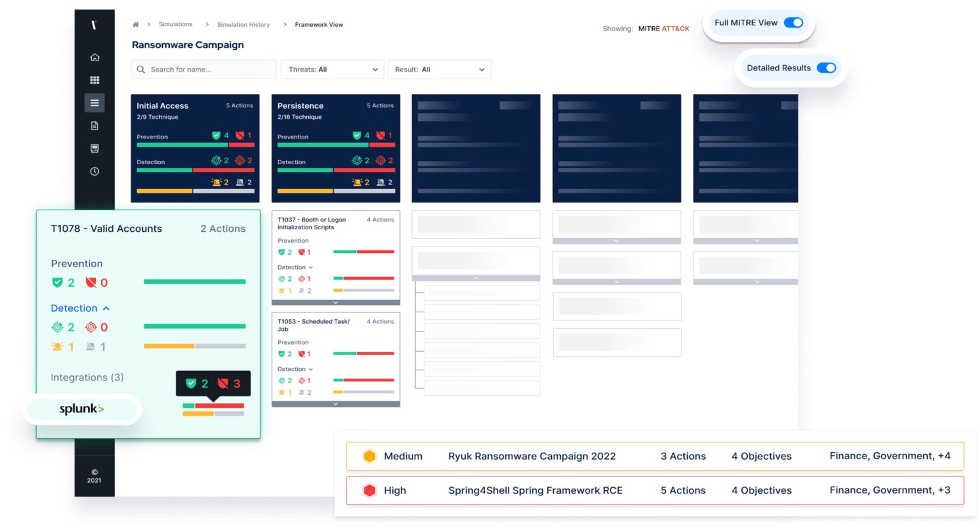Click the red High severity hexagon icon

tap(369, 490)
